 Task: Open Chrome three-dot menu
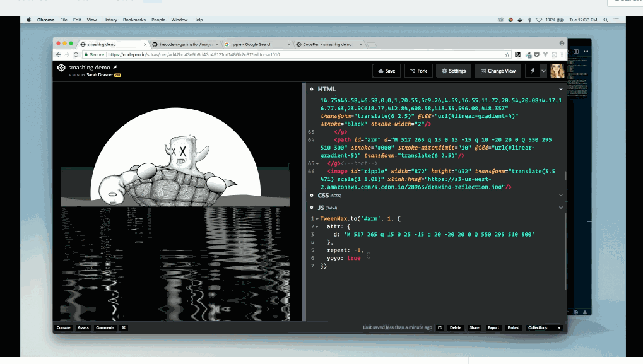tap(562, 54)
